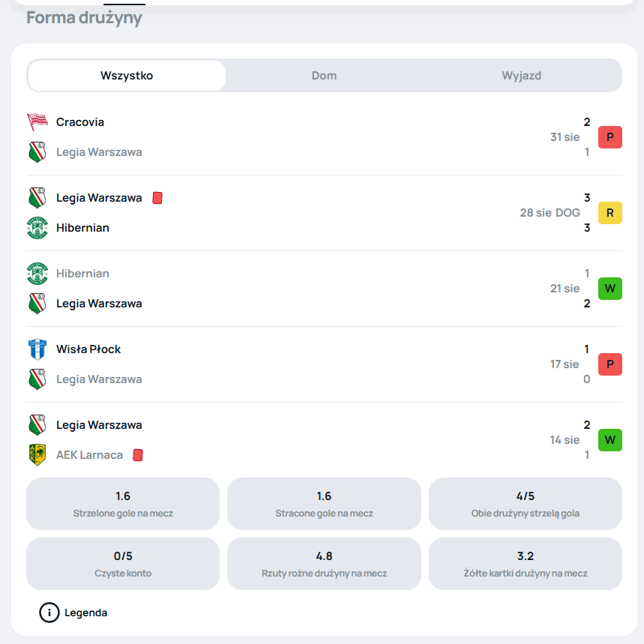Open the Legenda info icon
The width and height of the screenshot is (644, 644).
click(49, 613)
